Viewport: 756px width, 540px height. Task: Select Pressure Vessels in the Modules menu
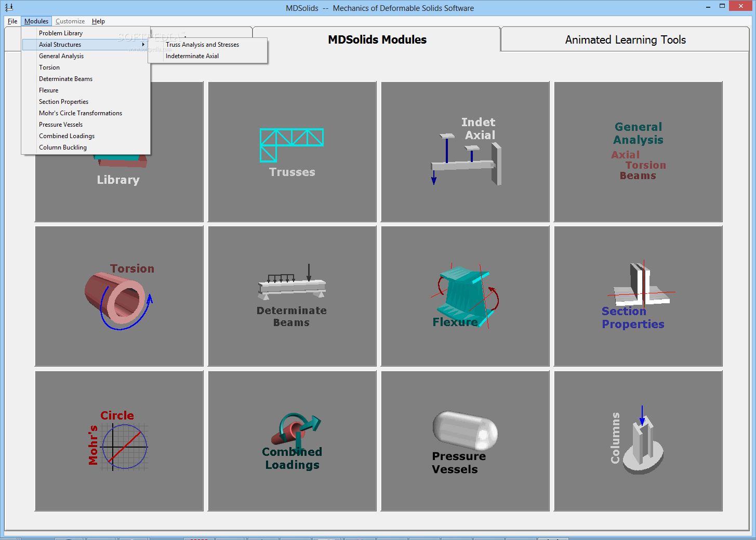pyautogui.click(x=86, y=125)
